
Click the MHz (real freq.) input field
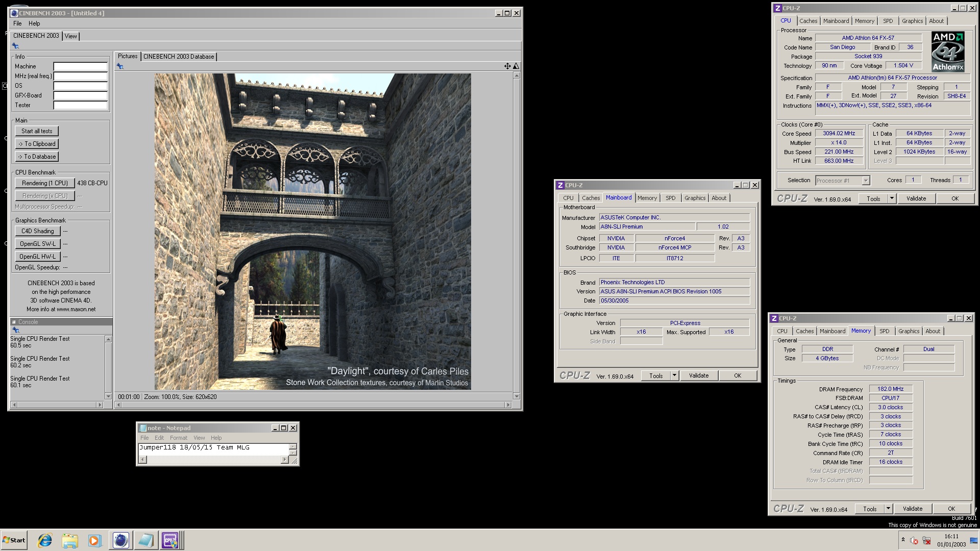pyautogui.click(x=81, y=76)
